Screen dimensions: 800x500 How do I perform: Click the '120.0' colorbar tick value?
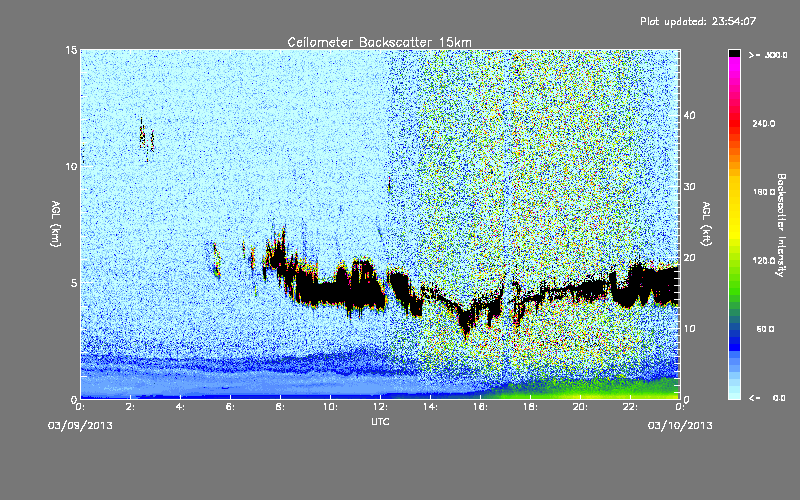click(x=764, y=261)
